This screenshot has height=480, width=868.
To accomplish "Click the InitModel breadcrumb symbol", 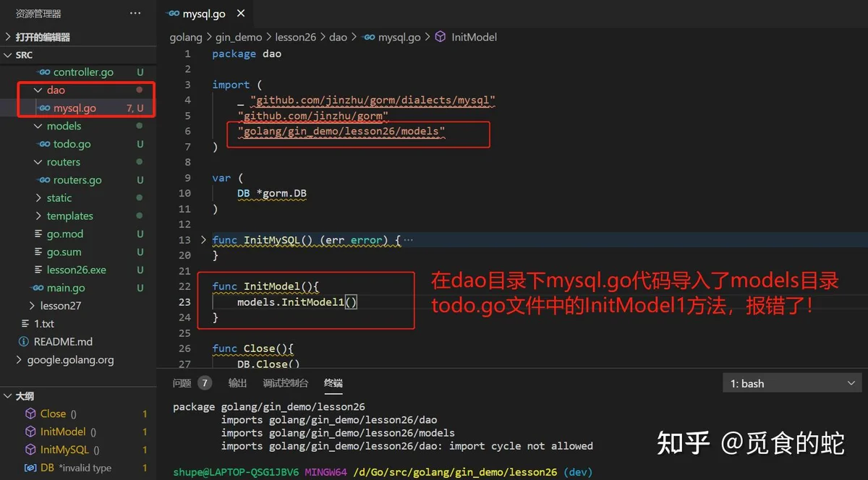I will tap(474, 37).
